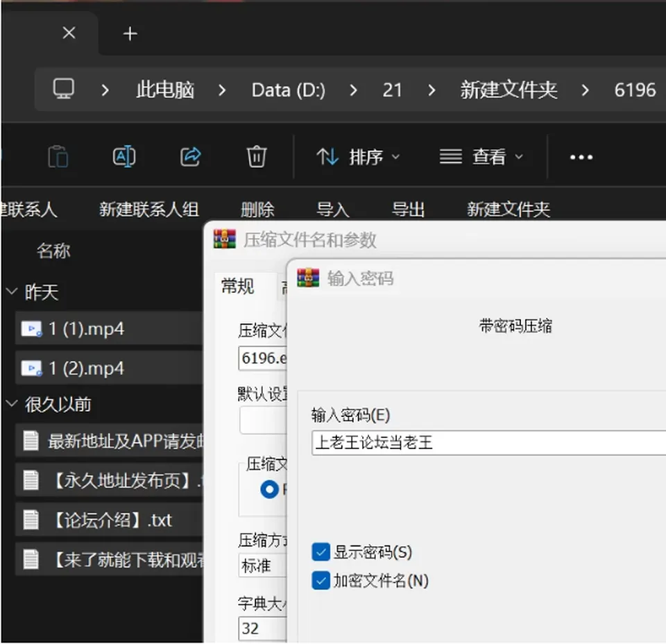This screenshot has height=644, width=666.
Task: Open the 排序 sort dropdown
Action: (358, 157)
